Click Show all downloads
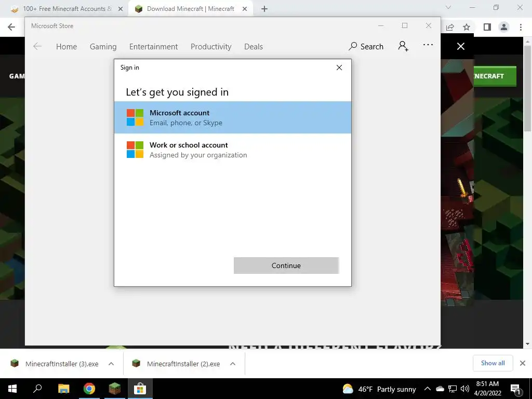 (x=493, y=363)
